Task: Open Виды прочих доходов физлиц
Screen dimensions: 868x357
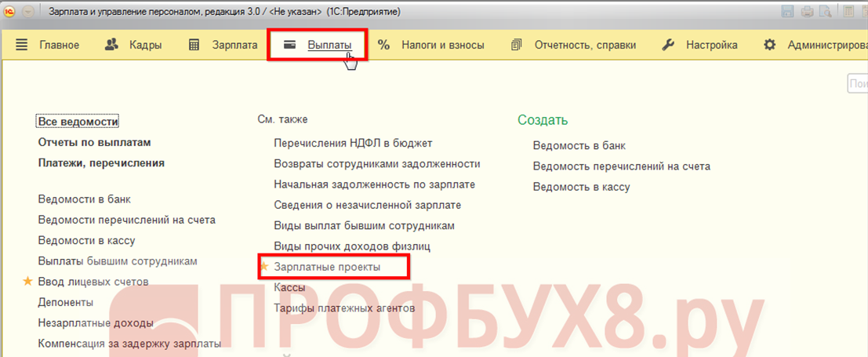Action: 352,246
